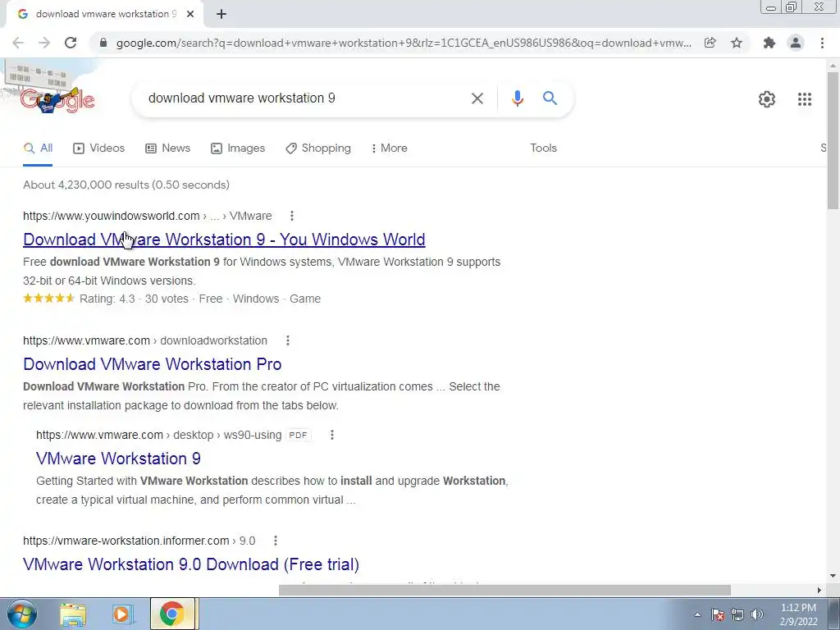Click the vertical scrollbar thumb
Viewport: 840px width, 630px height.
click(833, 140)
